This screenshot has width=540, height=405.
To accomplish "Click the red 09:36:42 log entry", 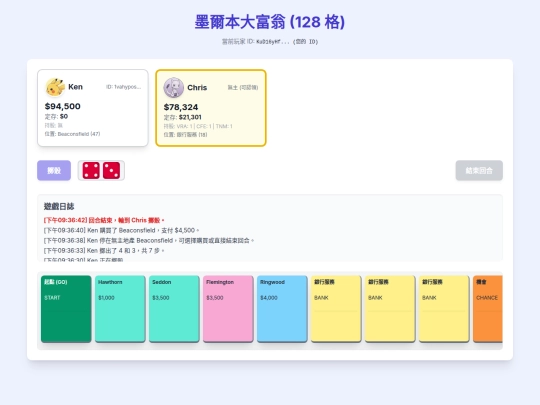I will [104, 220].
